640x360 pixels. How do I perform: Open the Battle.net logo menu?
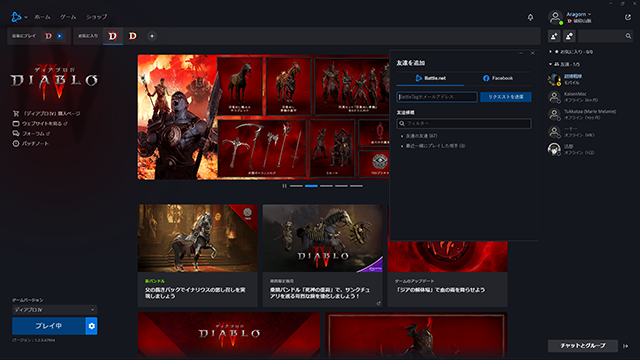(x=18, y=17)
